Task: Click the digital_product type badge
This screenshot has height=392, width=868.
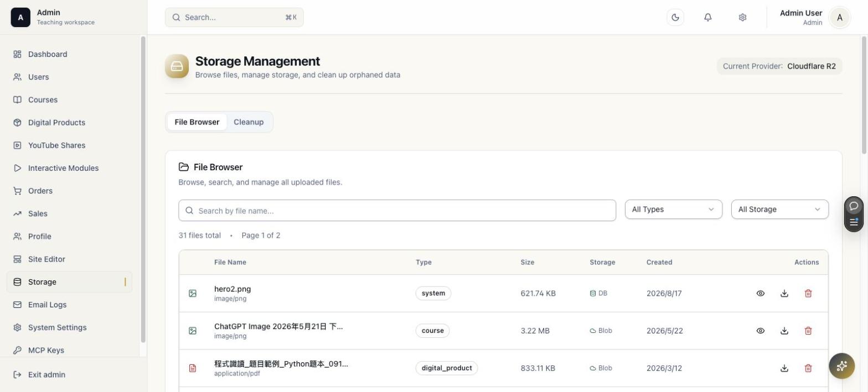Action: [x=446, y=368]
